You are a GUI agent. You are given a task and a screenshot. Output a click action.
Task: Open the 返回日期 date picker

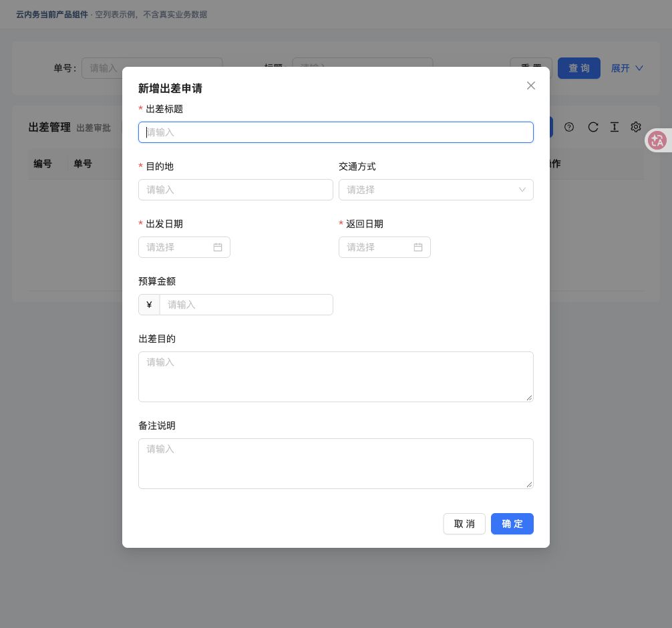(x=384, y=247)
